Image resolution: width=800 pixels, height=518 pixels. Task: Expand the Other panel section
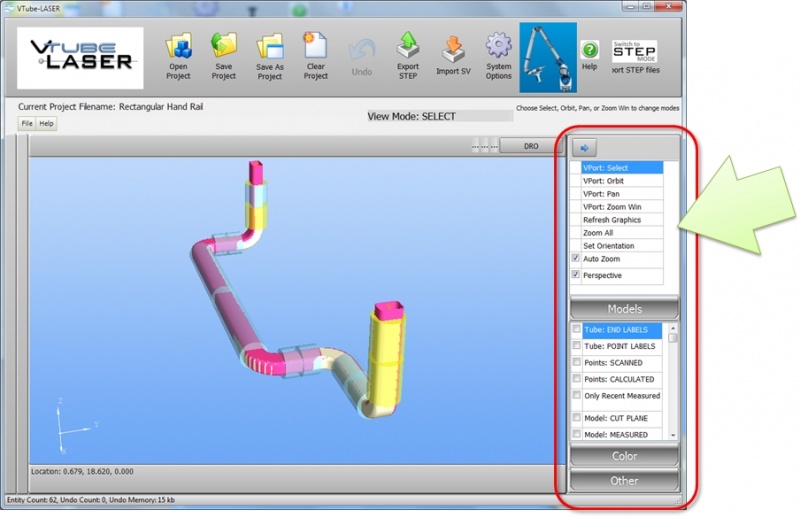point(624,480)
